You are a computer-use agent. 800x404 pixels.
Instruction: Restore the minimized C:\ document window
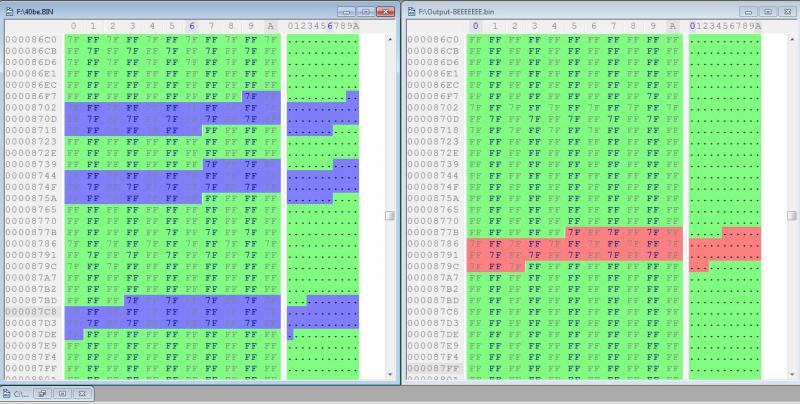pyautogui.click(x=44, y=394)
